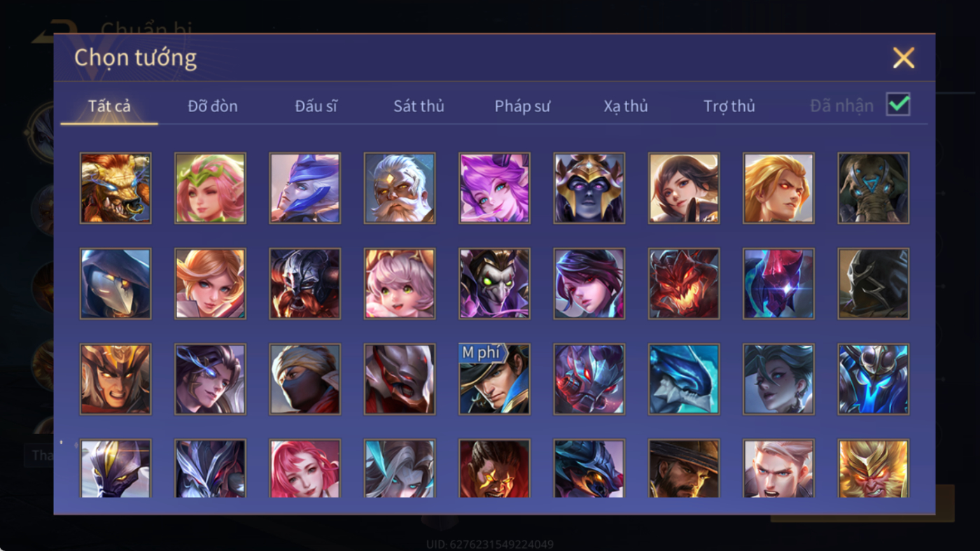Screen dimensions: 980x551
Task: Open the Đấu sĩ tab
Action: pos(316,106)
